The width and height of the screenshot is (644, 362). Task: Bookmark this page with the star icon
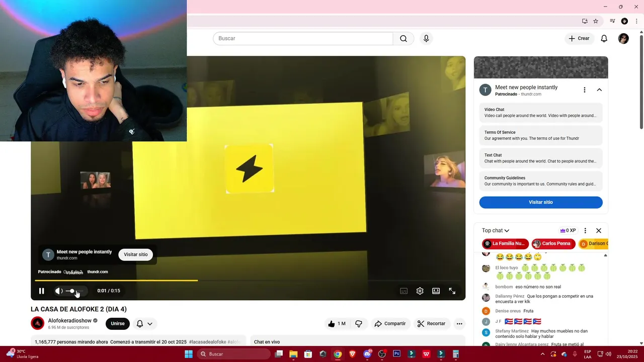coord(596,21)
